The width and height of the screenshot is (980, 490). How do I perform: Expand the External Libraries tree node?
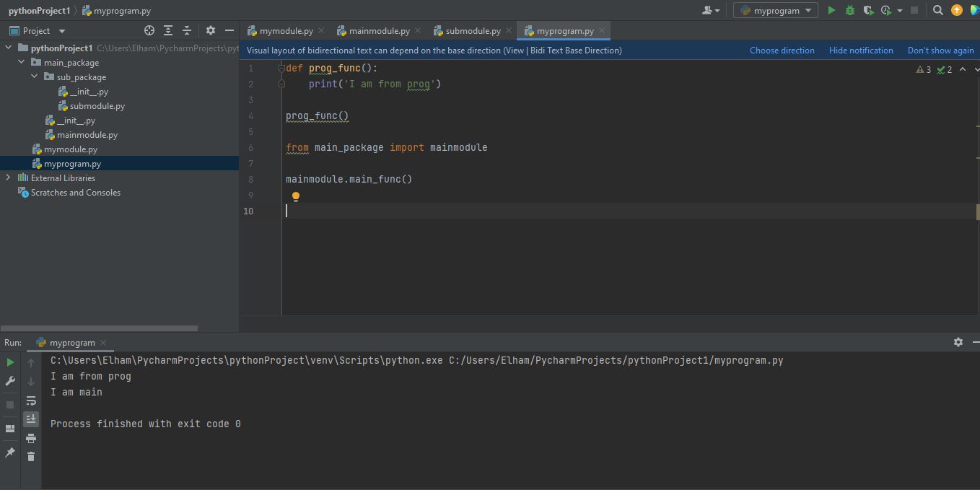tap(8, 178)
